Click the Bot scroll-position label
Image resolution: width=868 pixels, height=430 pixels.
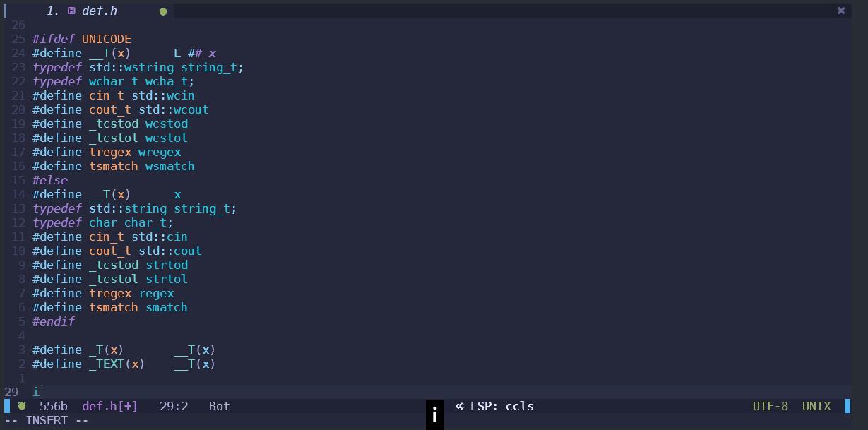coord(219,406)
